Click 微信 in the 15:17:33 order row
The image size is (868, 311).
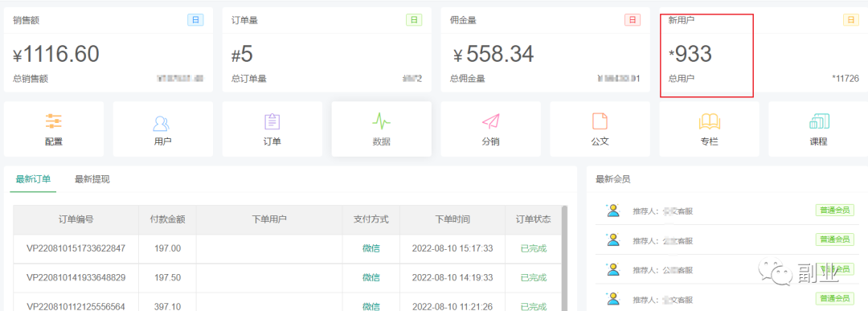tap(371, 248)
